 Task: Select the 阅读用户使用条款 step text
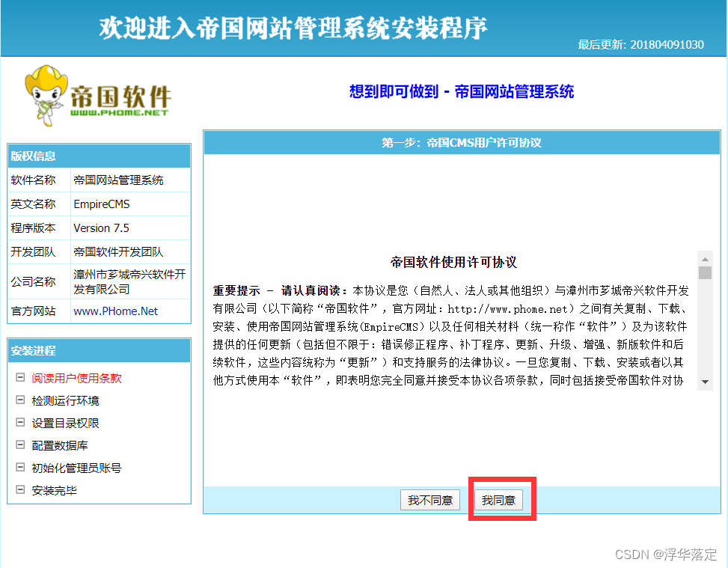pos(76,378)
